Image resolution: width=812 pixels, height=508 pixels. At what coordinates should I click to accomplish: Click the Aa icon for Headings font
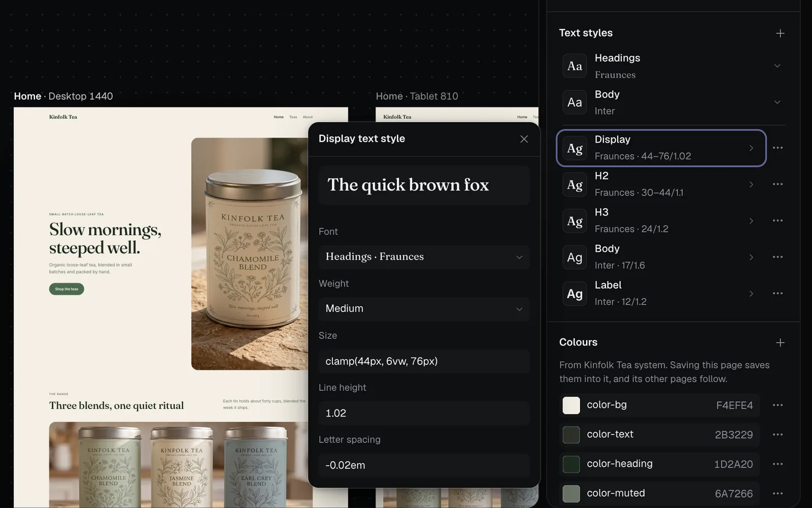(574, 66)
